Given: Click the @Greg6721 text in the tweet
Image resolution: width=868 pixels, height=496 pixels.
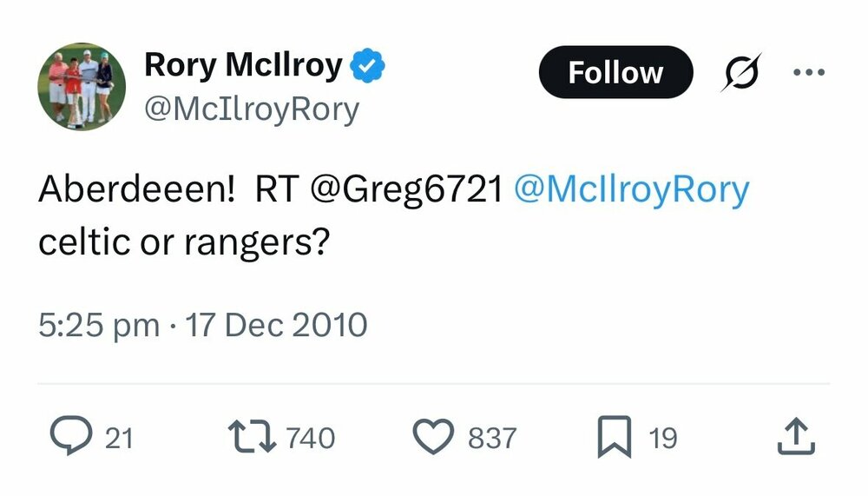Looking at the screenshot, I should pos(407,190).
